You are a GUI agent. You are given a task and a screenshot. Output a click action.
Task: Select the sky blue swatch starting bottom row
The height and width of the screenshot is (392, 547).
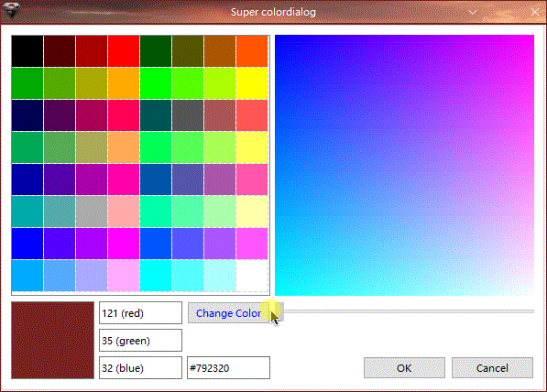(x=27, y=276)
